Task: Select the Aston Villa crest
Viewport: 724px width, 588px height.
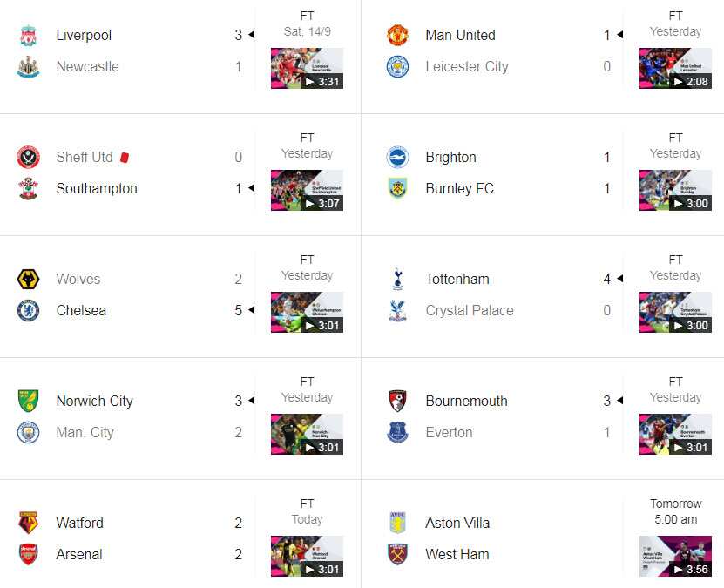Action: pos(396,523)
